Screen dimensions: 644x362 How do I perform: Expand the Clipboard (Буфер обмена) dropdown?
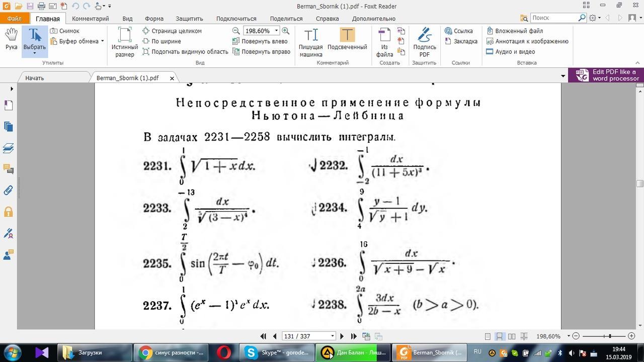(x=102, y=41)
